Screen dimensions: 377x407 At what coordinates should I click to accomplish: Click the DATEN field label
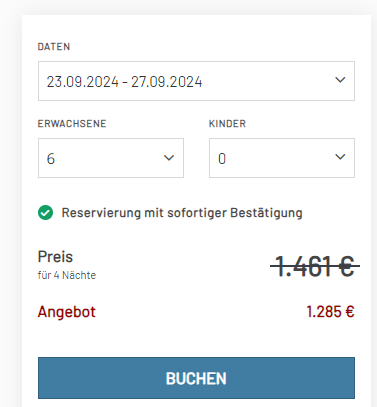tap(54, 47)
